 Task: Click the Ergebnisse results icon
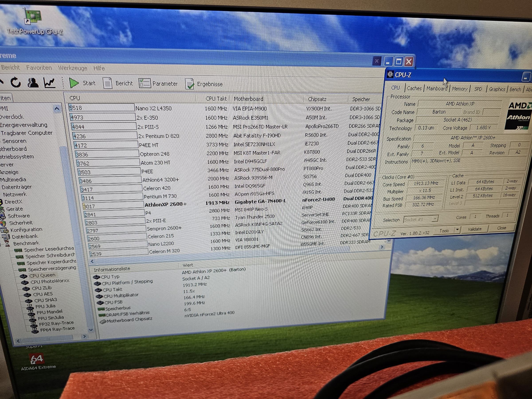pyautogui.click(x=190, y=84)
